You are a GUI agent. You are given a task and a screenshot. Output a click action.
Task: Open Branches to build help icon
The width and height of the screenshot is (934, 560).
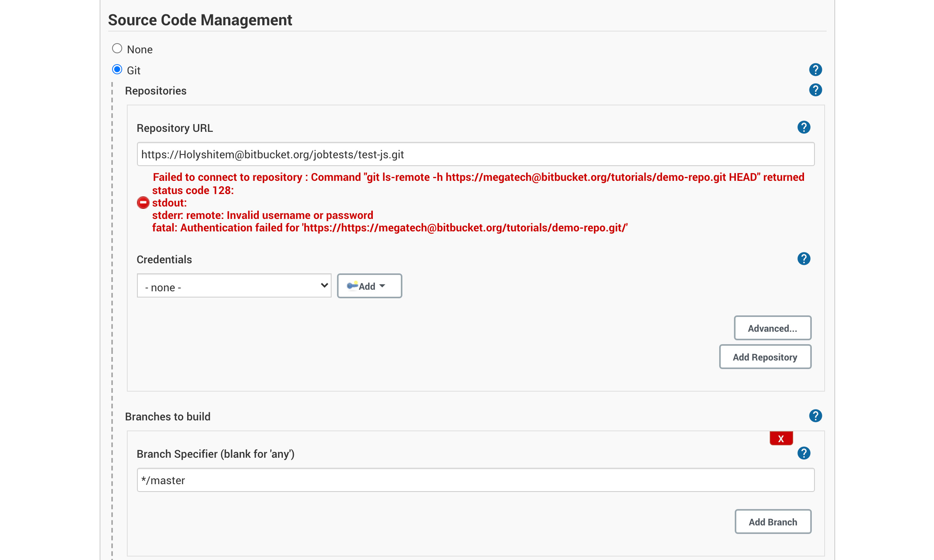coord(815,416)
